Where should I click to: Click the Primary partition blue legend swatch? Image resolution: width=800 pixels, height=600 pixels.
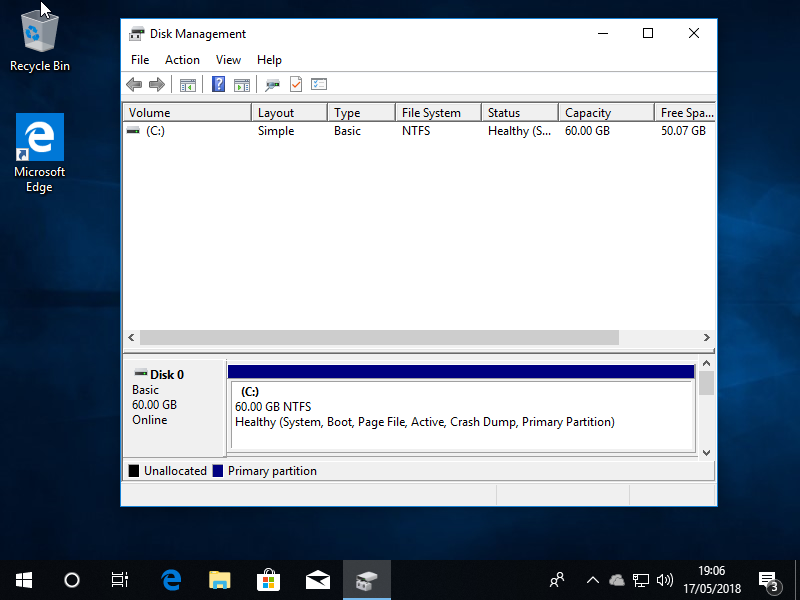[x=218, y=470]
